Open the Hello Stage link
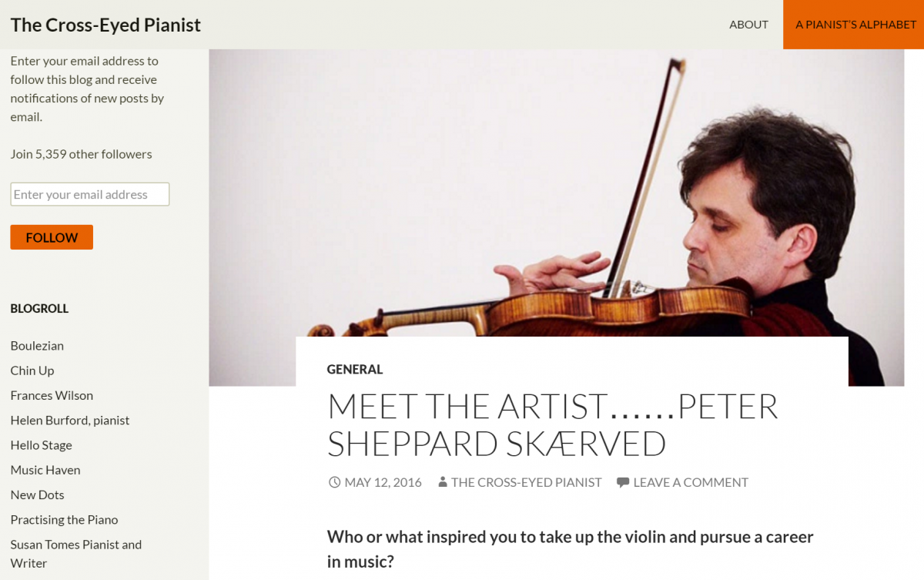Image resolution: width=924 pixels, height=580 pixels. click(x=41, y=445)
